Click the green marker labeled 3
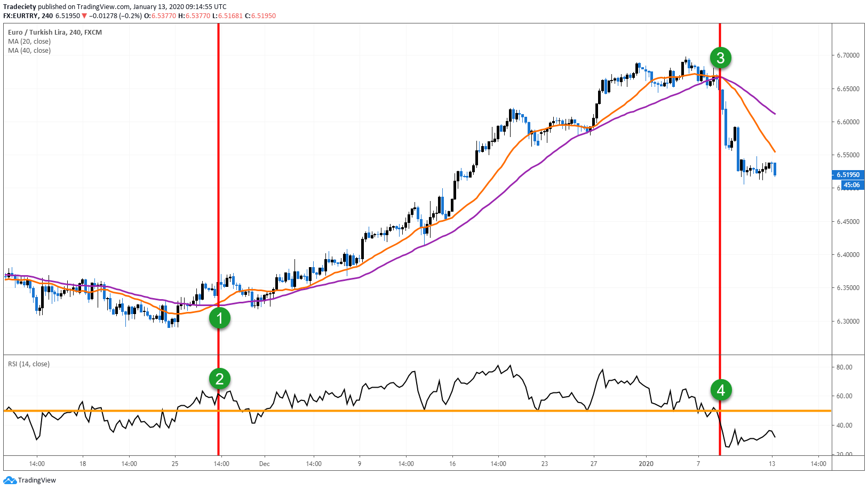This screenshot has height=490, width=868. 722,59
